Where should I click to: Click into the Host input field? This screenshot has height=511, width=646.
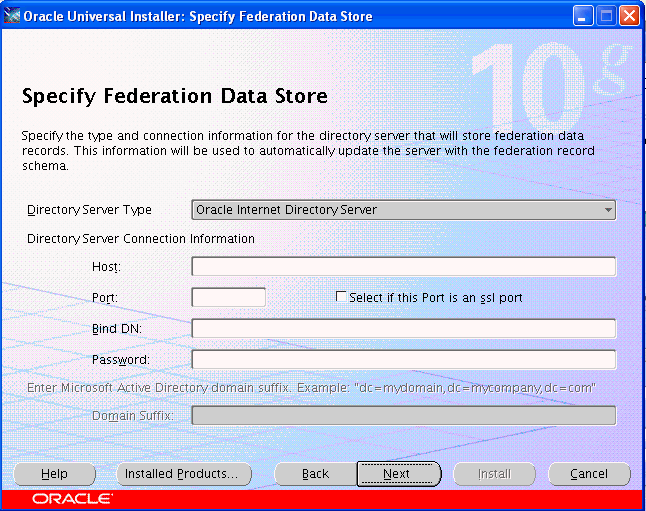[x=404, y=266]
